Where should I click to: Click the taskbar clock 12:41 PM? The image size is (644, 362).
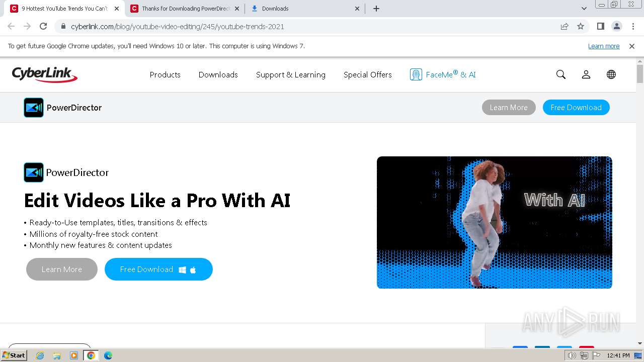pos(618,355)
